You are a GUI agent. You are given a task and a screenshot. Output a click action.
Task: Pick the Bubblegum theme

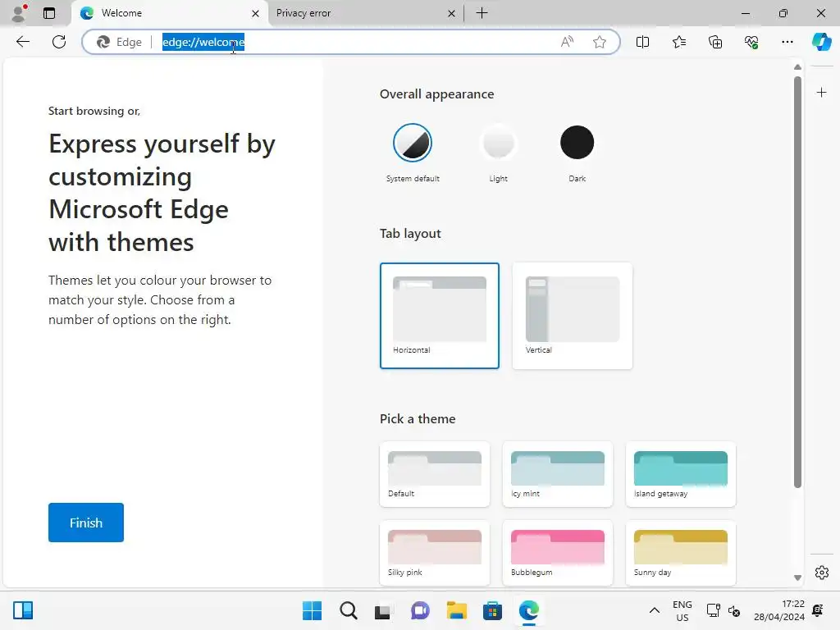pyautogui.click(x=558, y=553)
